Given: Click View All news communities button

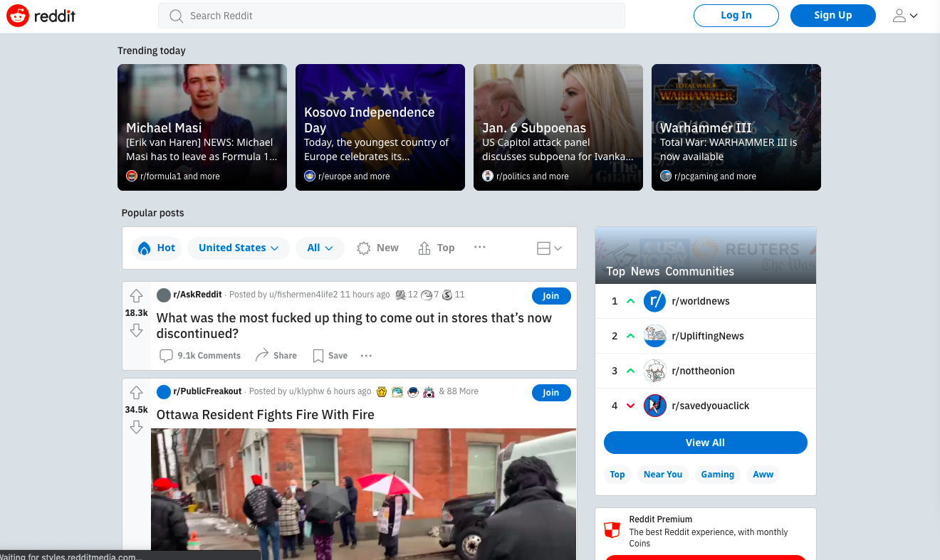Looking at the screenshot, I should click(x=705, y=443).
